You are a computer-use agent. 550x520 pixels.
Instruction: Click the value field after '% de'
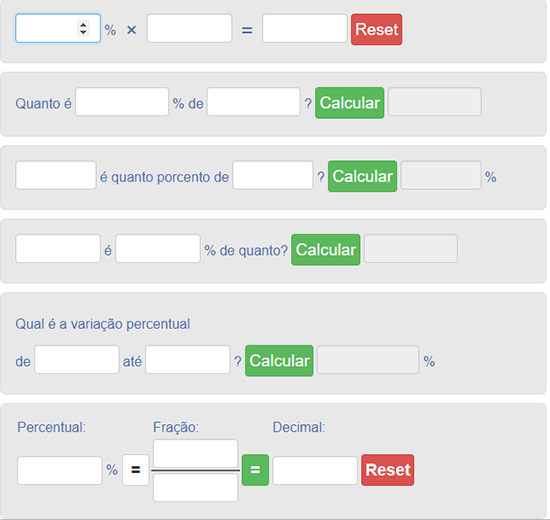(x=254, y=102)
